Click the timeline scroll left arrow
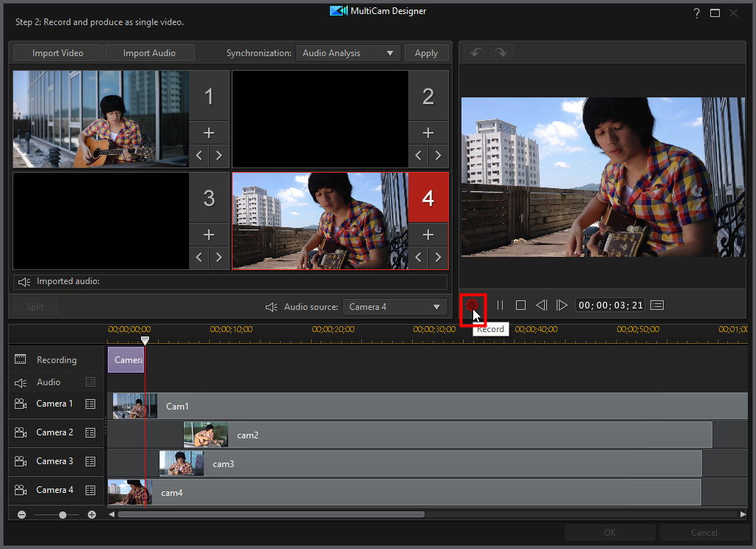The image size is (756, 549). point(112,514)
